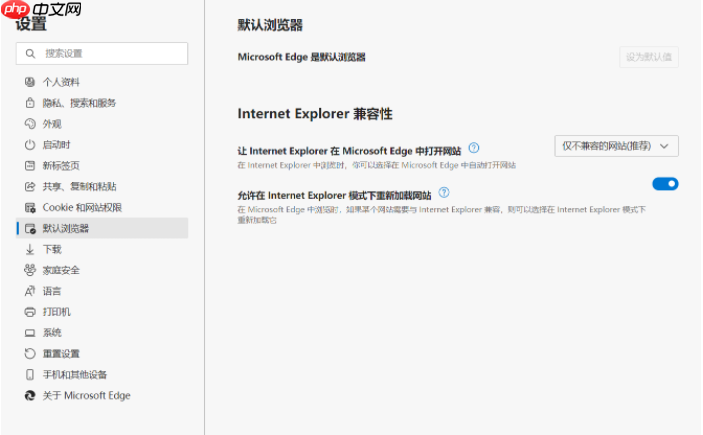Open 重置设置 section
Viewport: 703px width, 435px height.
(x=102, y=354)
